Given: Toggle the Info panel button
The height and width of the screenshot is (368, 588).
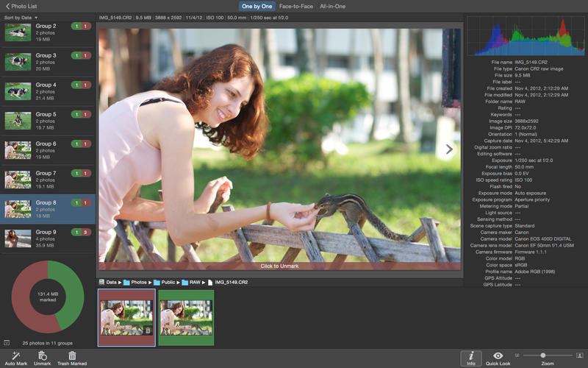Looking at the screenshot, I should pyautogui.click(x=470, y=356).
